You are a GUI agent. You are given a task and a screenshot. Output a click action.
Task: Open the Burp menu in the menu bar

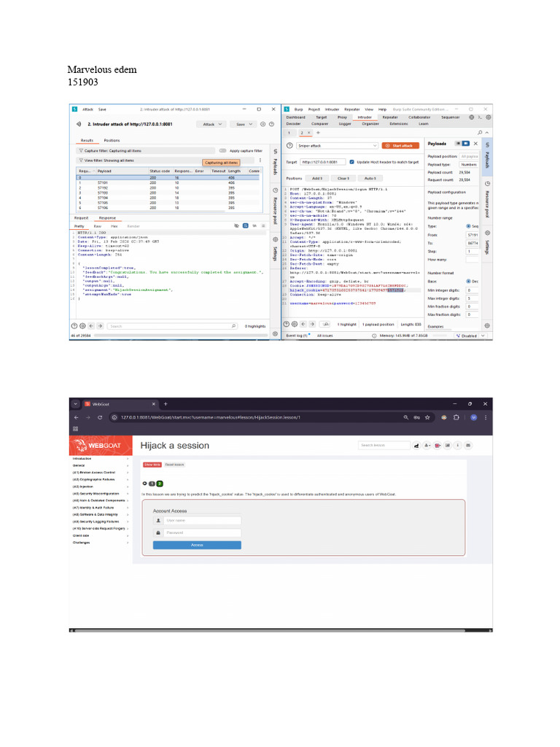(298, 109)
